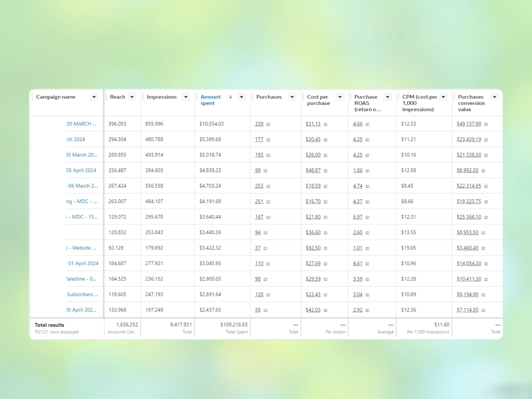Open Purchases column options dropdown
The height and width of the screenshot is (399, 532).
(292, 97)
